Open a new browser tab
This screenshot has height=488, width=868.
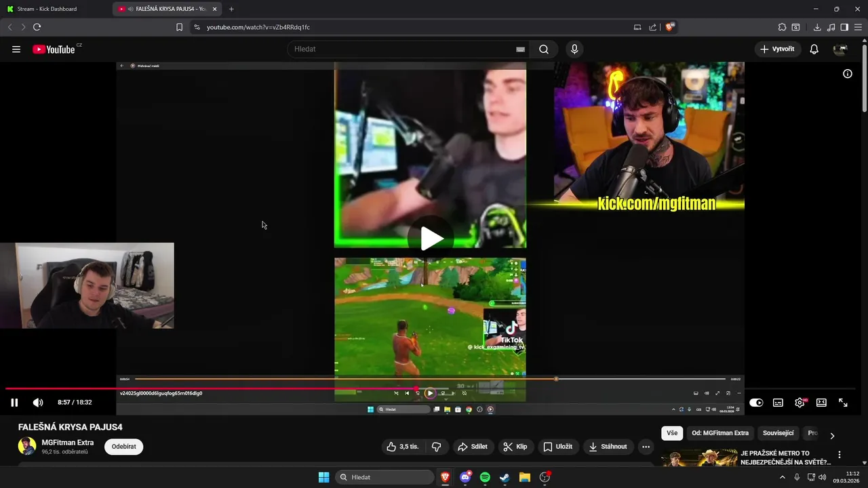coord(231,9)
